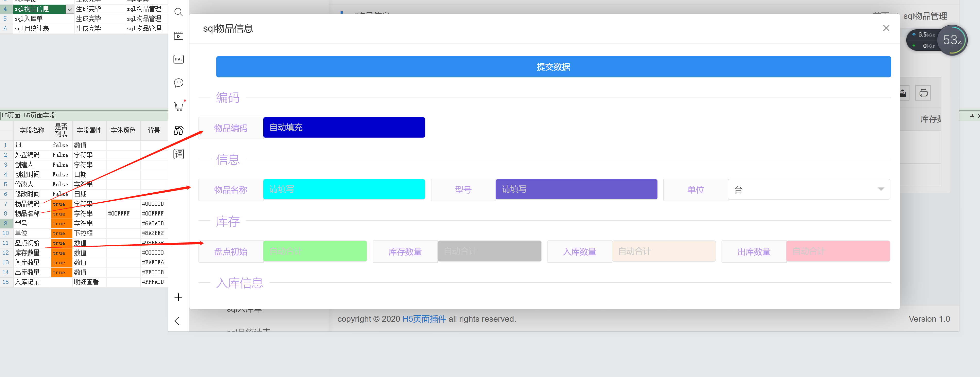980x377 pixels.
Task: Toggle the 物品编码 true cell
Action: [x=61, y=204]
